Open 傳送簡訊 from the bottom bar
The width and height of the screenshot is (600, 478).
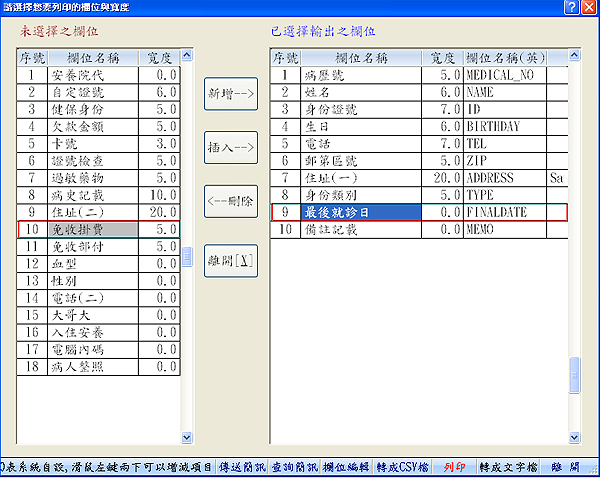click(242, 467)
